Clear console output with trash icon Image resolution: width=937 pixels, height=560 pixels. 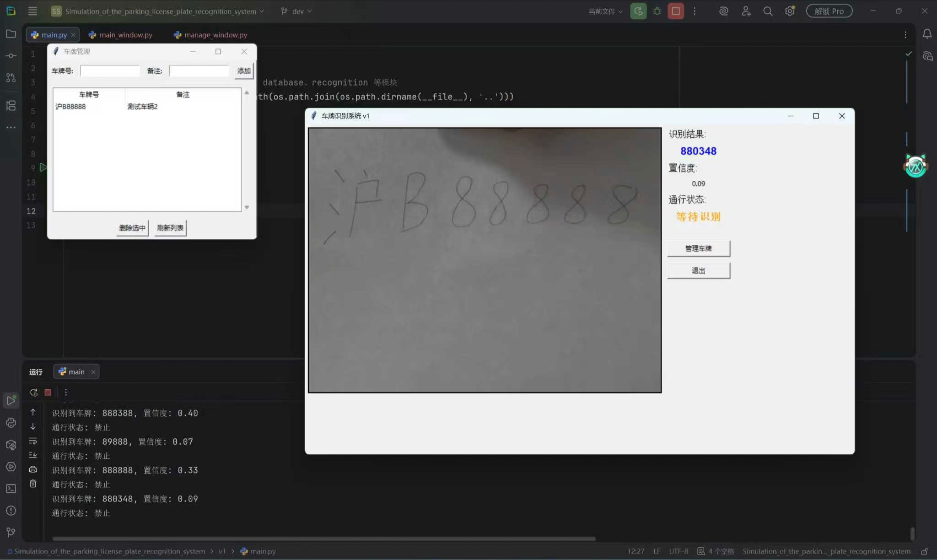pyautogui.click(x=33, y=484)
